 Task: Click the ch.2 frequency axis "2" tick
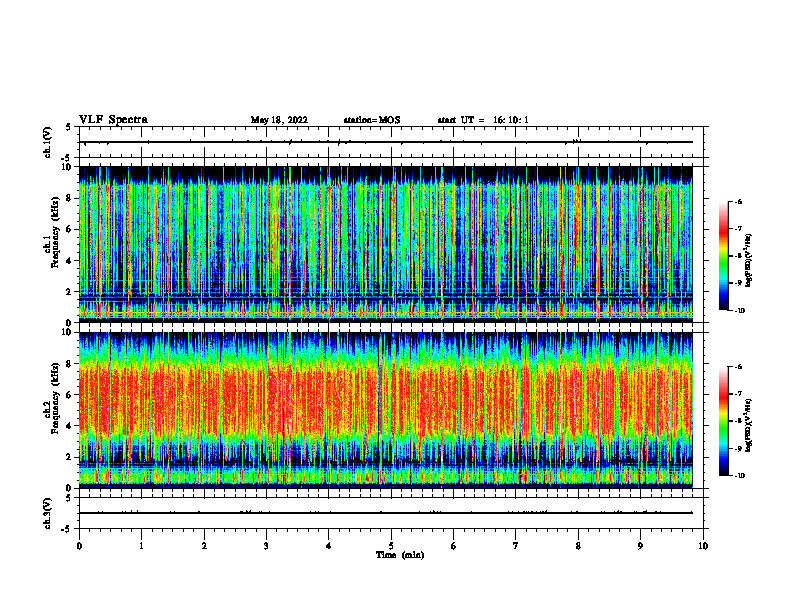point(70,457)
